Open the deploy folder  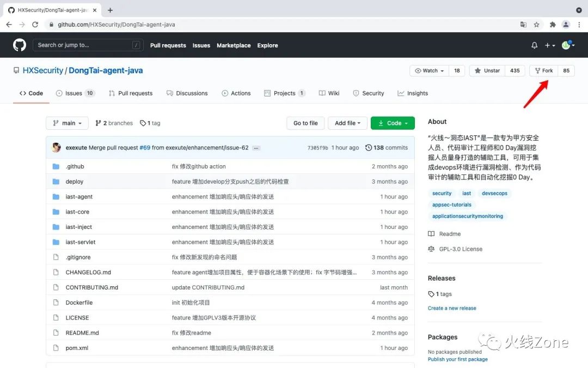click(x=74, y=182)
